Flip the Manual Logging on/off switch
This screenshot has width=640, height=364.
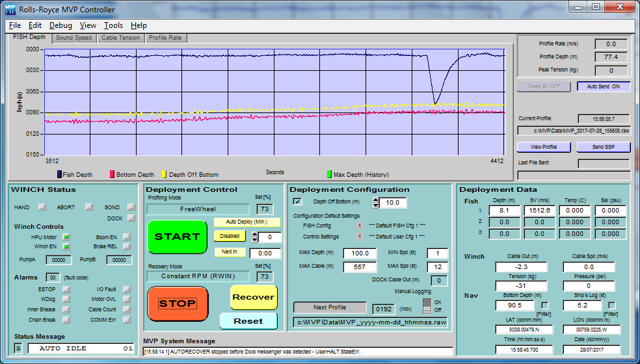pyautogui.click(x=427, y=306)
